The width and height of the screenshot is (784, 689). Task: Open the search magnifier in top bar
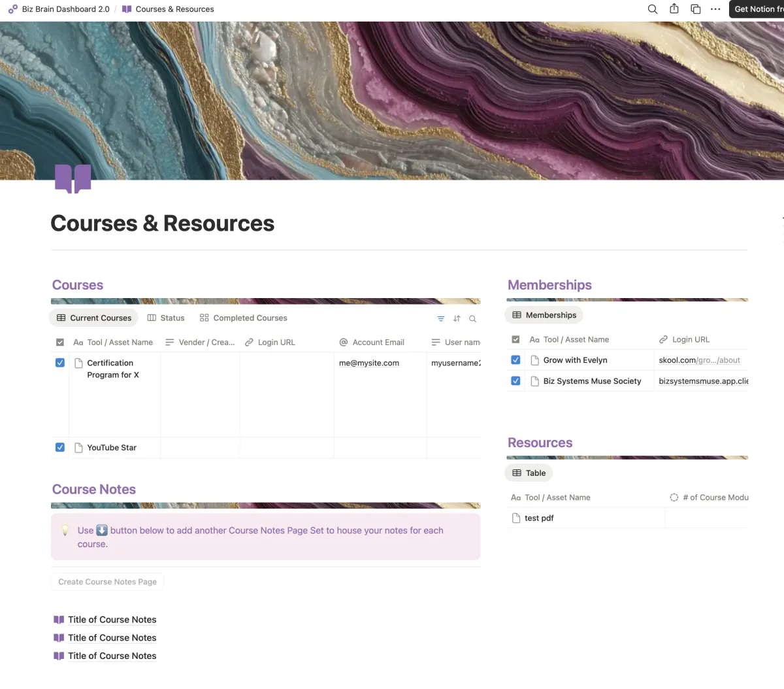pyautogui.click(x=652, y=9)
